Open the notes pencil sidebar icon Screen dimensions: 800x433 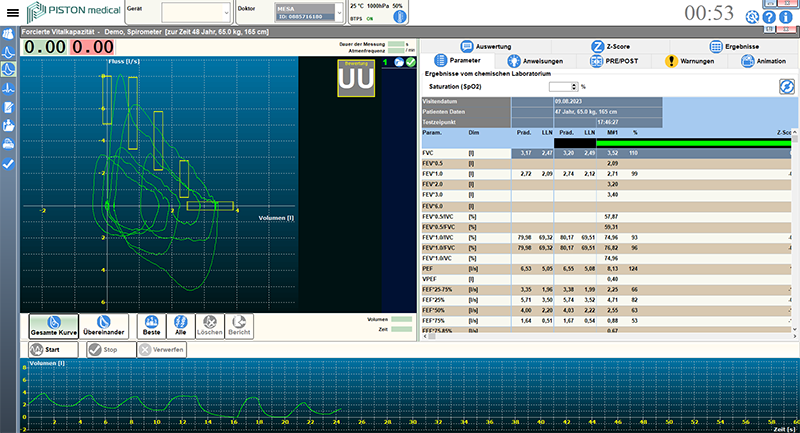8,107
